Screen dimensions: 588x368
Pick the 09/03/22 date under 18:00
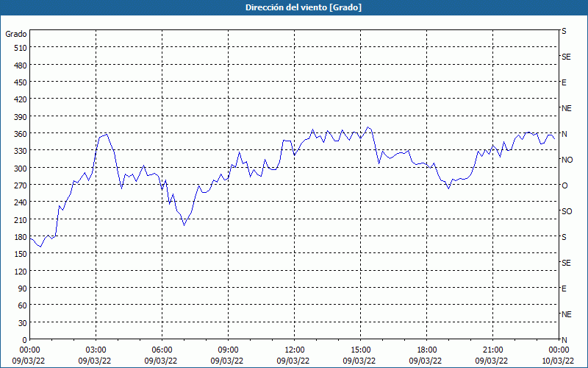coord(426,361)
